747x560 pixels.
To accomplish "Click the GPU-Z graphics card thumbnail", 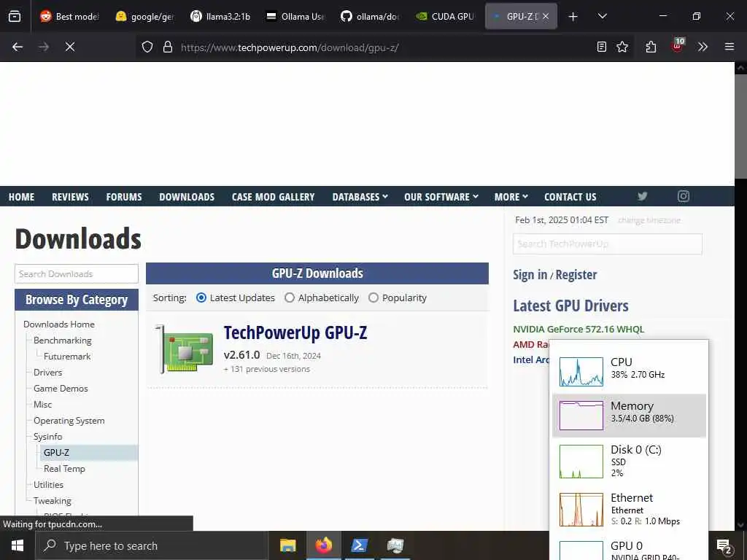I will click(184, 349).
